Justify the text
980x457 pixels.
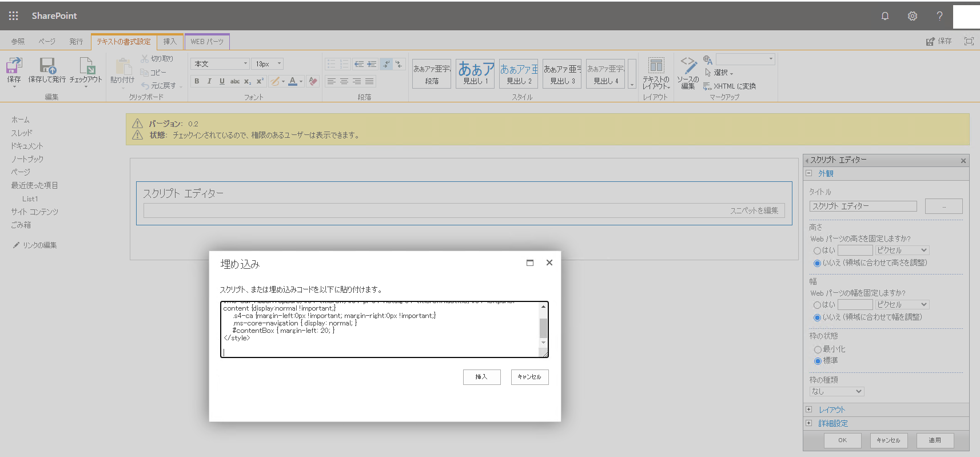(369, 81)
